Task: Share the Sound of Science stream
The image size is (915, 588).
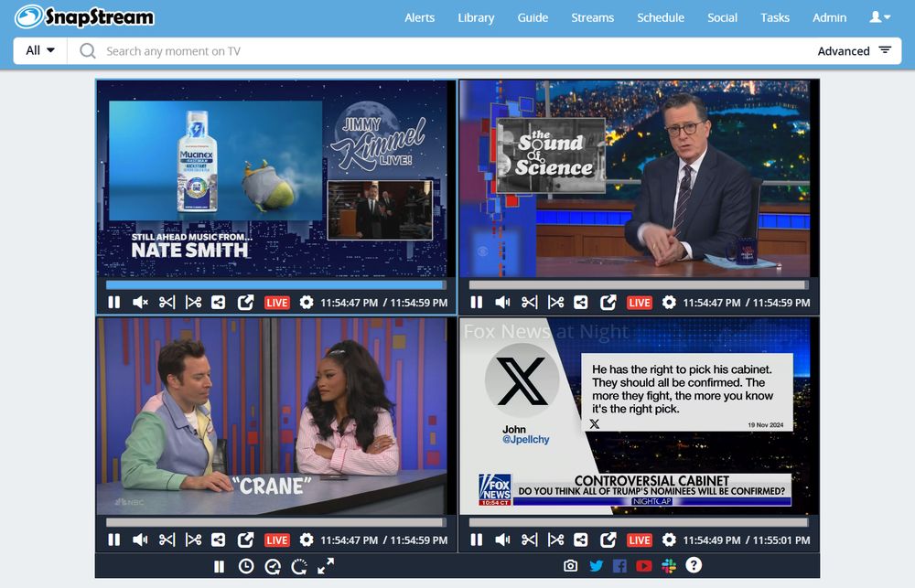Action: coord(581,302)
